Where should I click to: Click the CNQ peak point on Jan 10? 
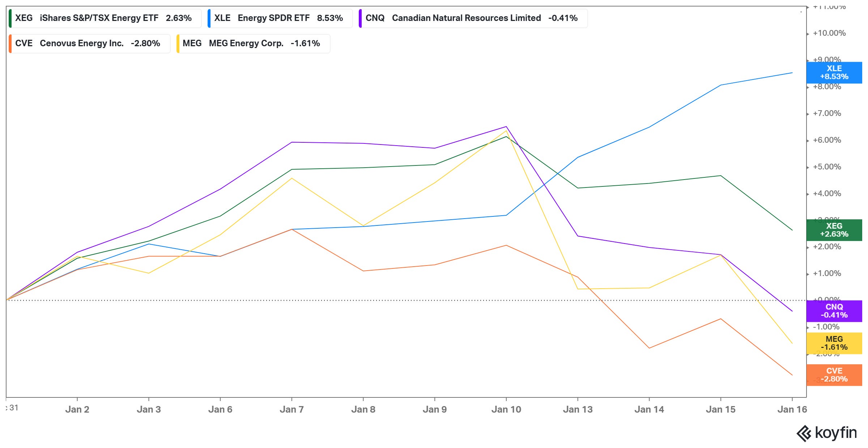(506, 127)
